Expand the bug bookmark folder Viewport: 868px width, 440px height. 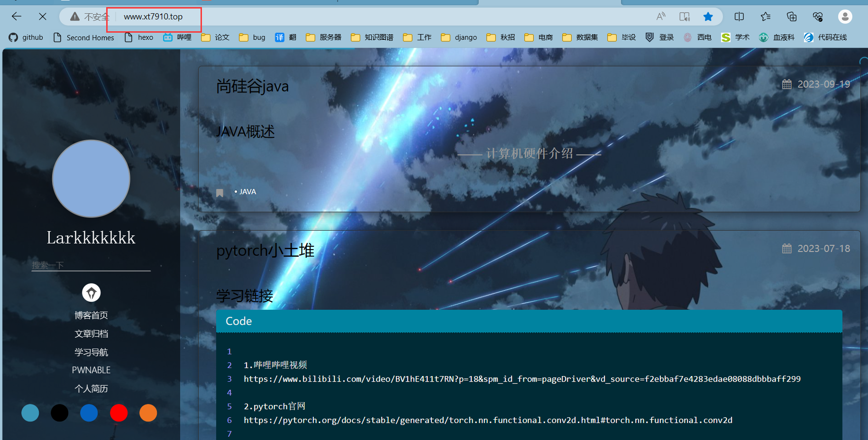tap(252, 37)
